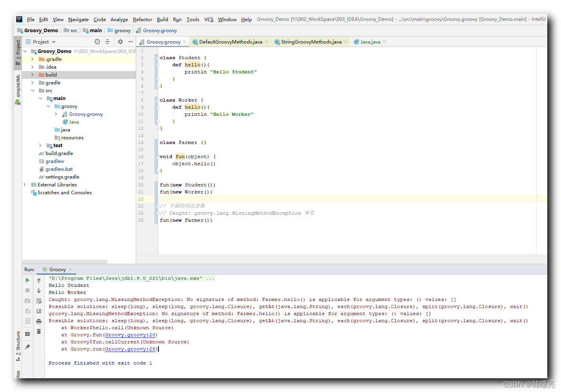Click Up the stack trace arrow
Viewport: 561px width, 392px height.
tap(39, 281)
